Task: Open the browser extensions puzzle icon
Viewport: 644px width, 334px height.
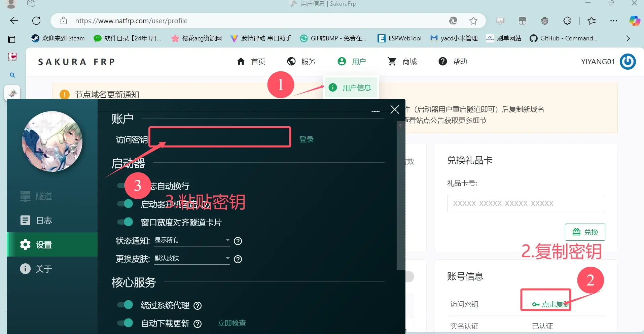Action: point(567,21)
